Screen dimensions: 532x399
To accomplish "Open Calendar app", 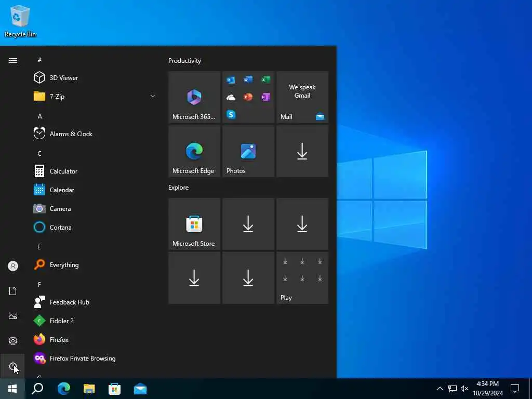I will pyautogui.click(x=95, y=190).
